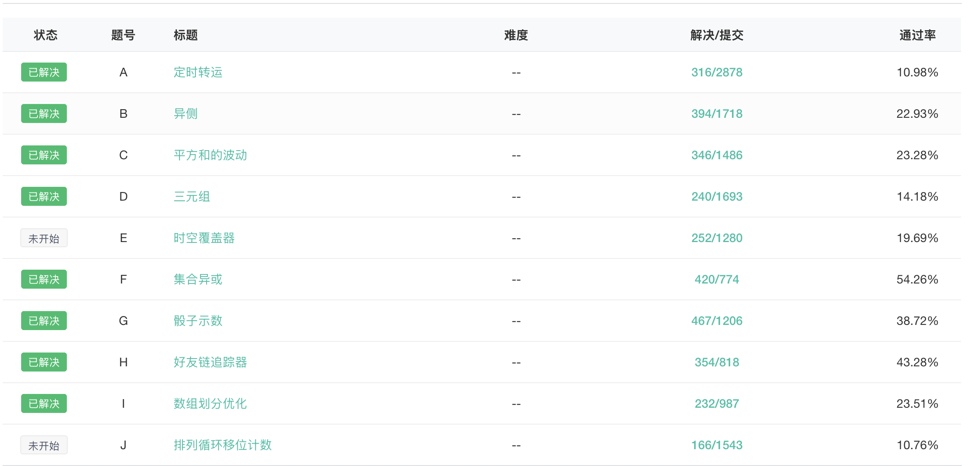980x466 pixels.
Task: Open problem J 排列循环移位计数
Action: 223,445
